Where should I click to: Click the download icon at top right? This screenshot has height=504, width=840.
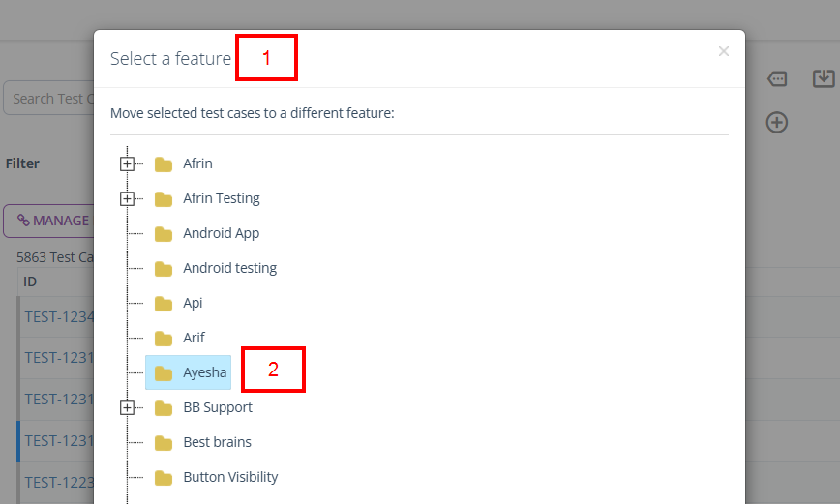(824, 78)
